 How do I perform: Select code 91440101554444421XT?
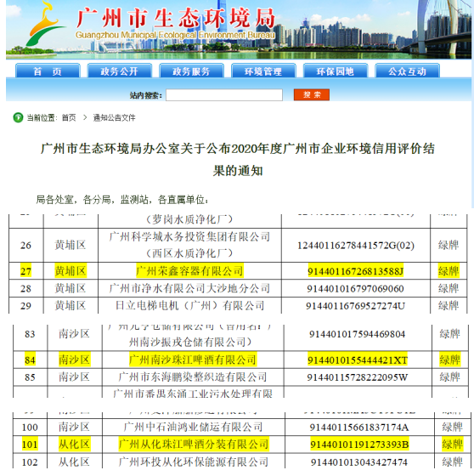[x=357, y=360]
